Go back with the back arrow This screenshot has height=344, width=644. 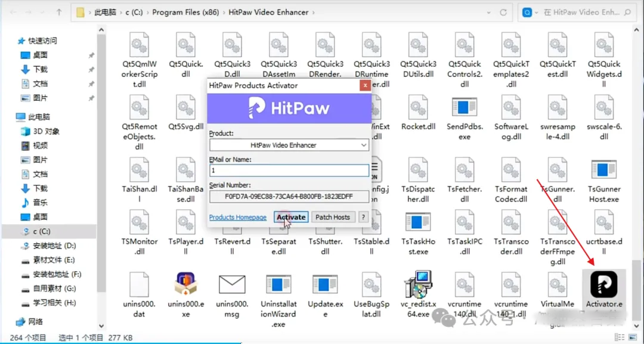[x=13, y=13]
